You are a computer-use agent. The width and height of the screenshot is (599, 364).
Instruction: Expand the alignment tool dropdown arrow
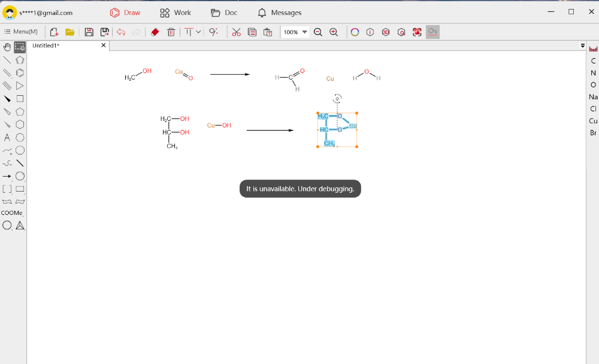click(x=198, y=32)
